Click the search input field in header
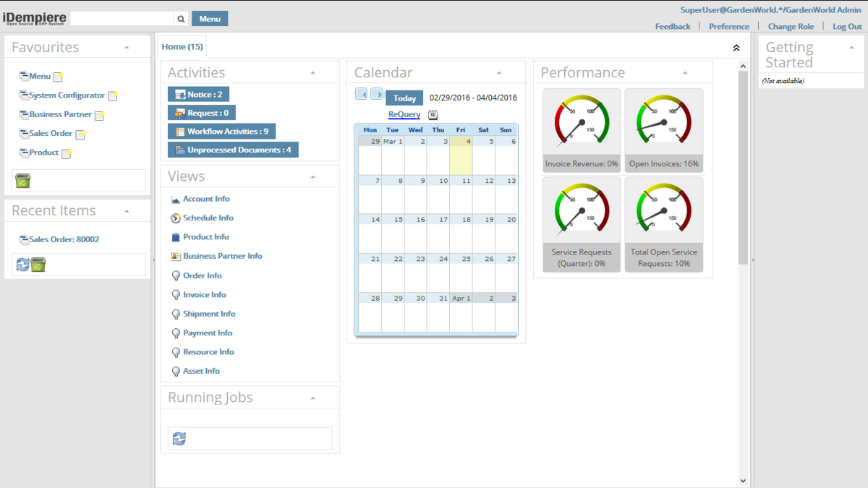Screen dimensions: 868x488 [x=122, y=19]
